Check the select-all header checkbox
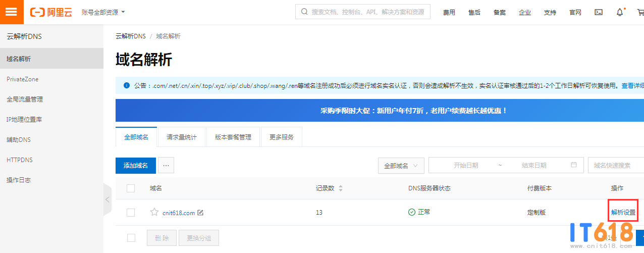 coord(131,188)
